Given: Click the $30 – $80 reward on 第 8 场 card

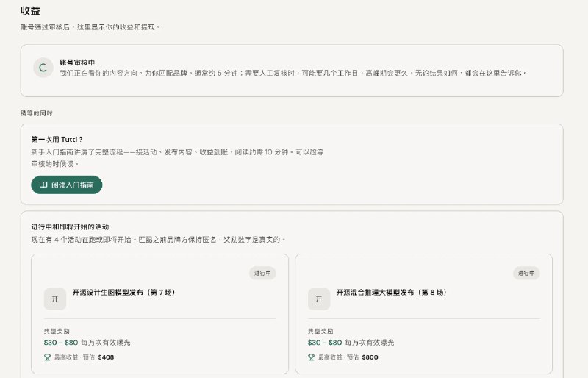Looking at the screenshot, I should [x=325, y=343].
